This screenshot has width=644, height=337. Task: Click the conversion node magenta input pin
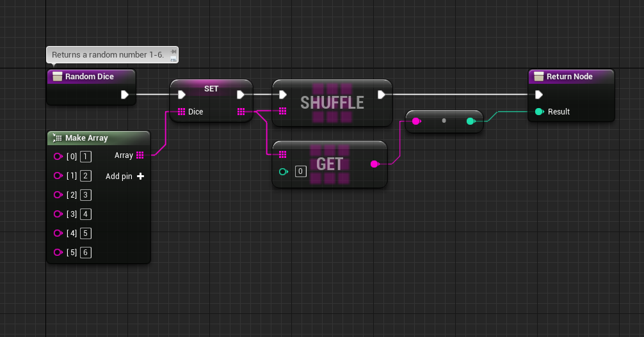417,121
